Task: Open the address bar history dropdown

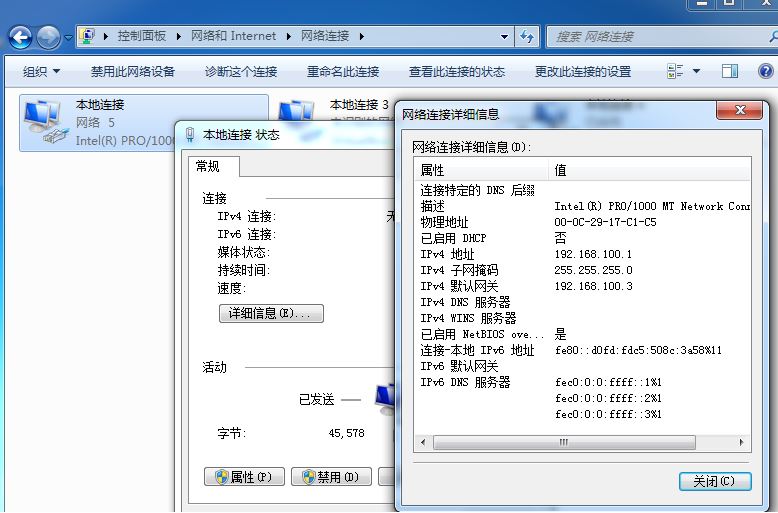Action: pyautogui.click(x=504, y=36)
